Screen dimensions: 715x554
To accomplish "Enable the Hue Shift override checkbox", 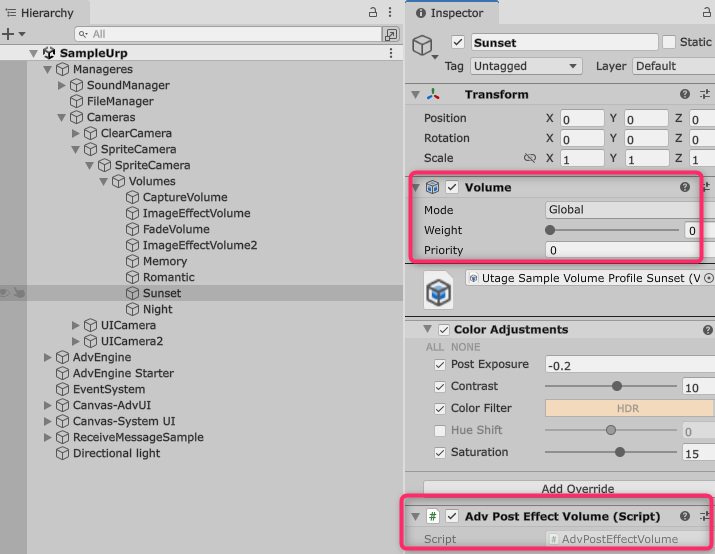I will [x=440, y=430].
